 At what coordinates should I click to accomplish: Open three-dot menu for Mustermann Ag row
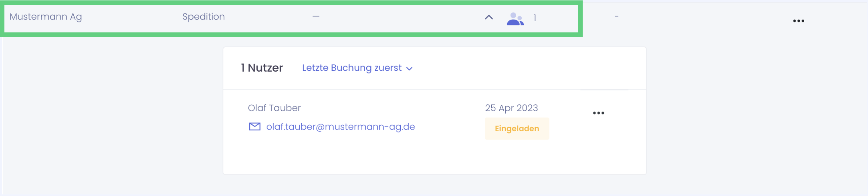[x=798, y=21]
